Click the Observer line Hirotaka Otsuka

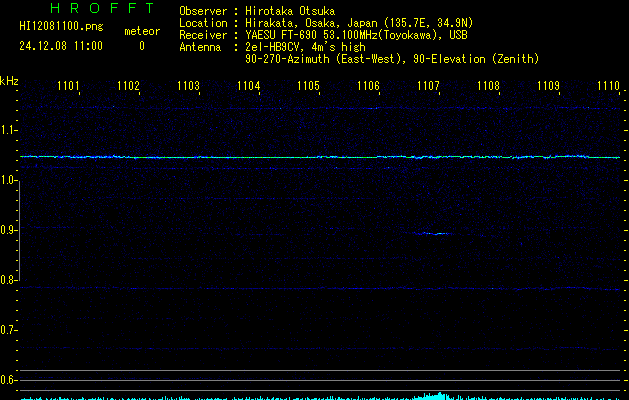click(257, 11)
